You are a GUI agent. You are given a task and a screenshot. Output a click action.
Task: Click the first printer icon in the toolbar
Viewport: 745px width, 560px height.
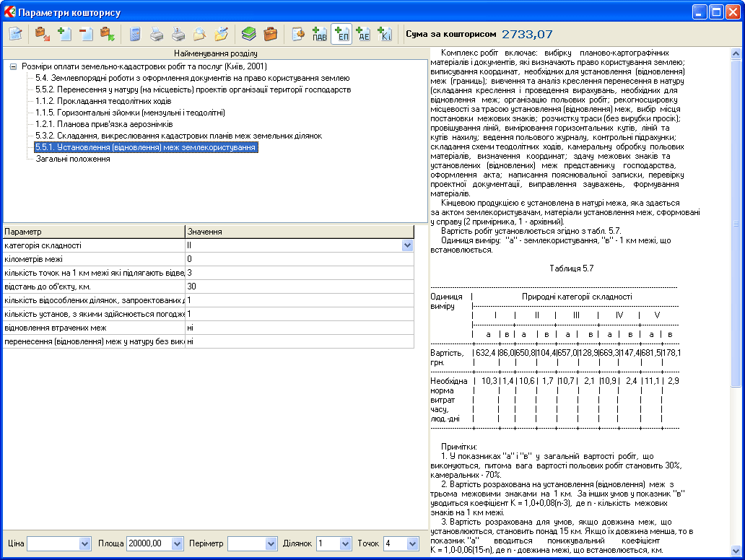[157, 34]
